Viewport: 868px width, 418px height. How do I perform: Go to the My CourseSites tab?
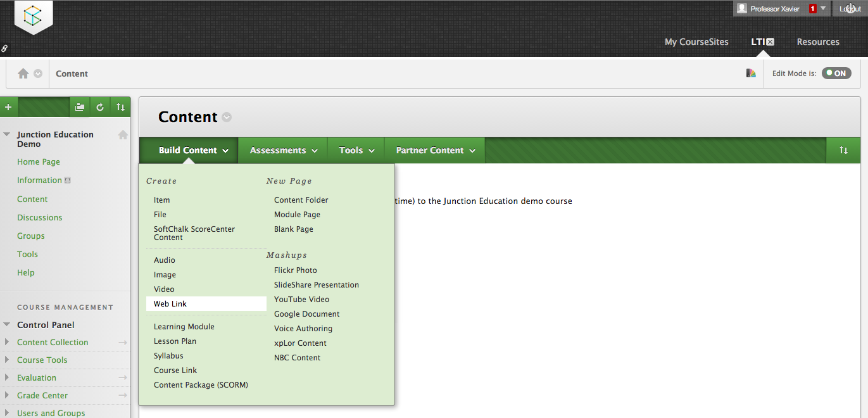coord(696,42)
